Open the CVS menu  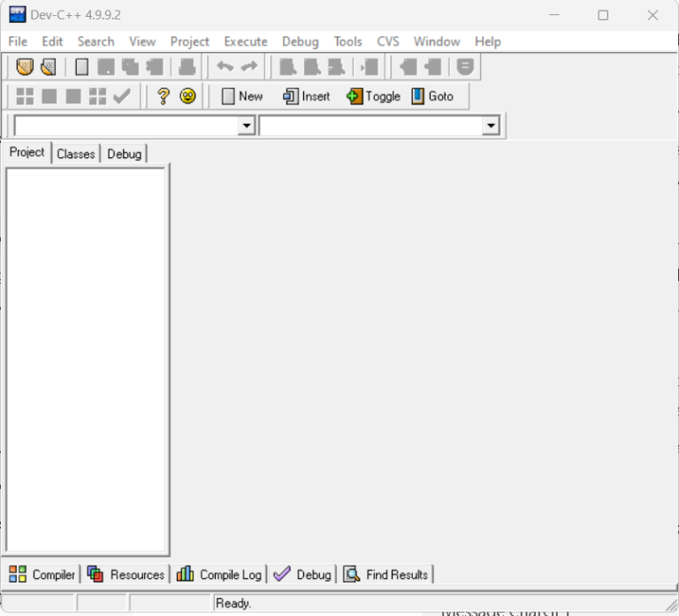tap(387, 42)
